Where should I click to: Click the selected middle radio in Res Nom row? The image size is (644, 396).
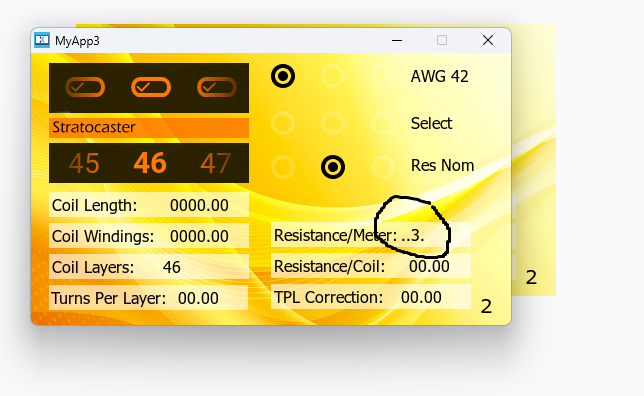pyautogui.click(x=333, y=167)
